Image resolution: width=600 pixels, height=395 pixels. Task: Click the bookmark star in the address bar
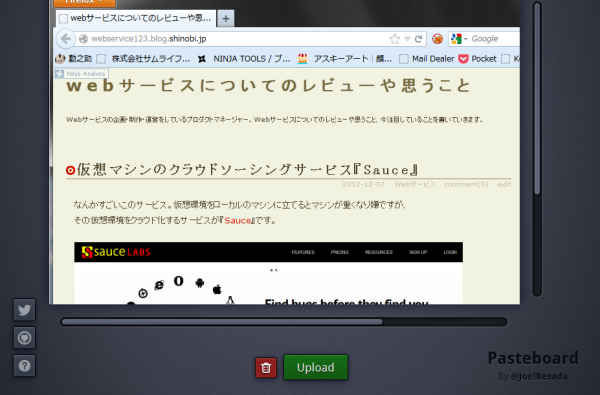click(x=395, y=39)
